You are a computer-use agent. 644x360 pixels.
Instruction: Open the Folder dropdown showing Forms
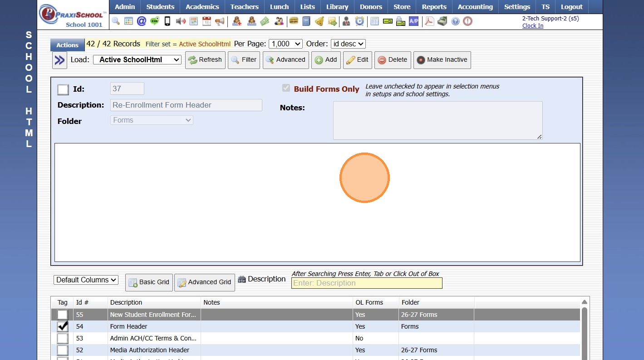(152, 120)
